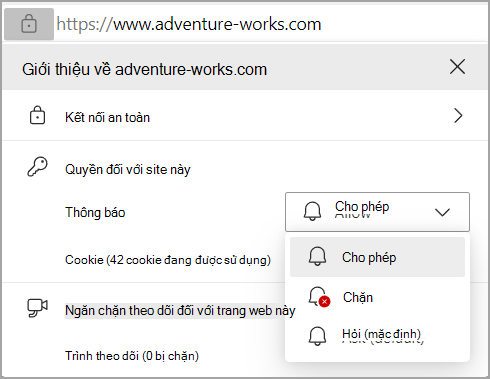The width and height of the screenshot is (490, 379).
Task: Open Cookie (42 cookie đang được sử dụng)
Action: 168,260
